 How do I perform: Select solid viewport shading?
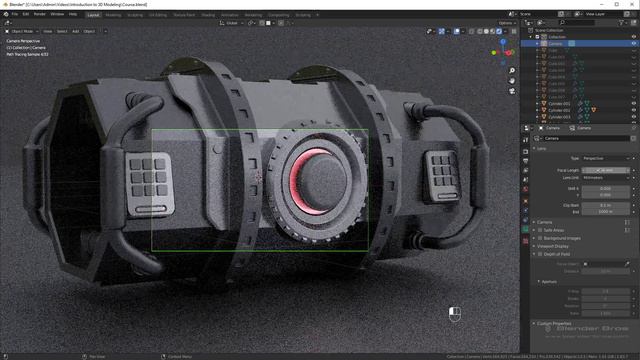(x=487, y=31)
